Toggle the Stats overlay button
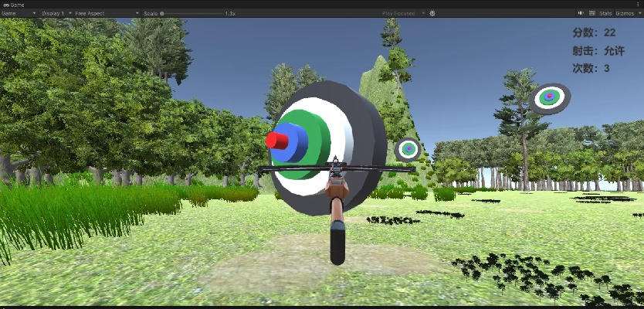The width and height of the screenshot is (644, 309). (x=605, y=13)
